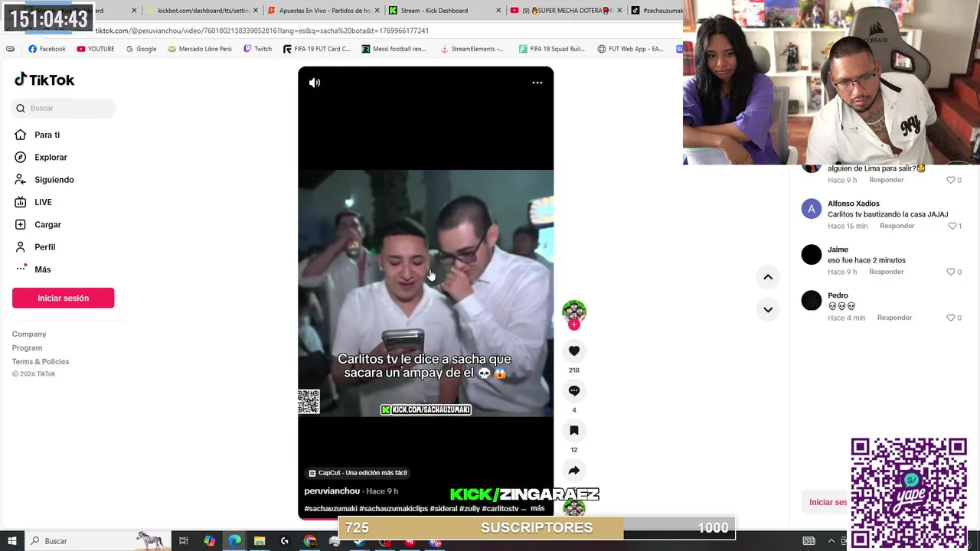Open the StreamElements bookmark
The width and height of the screenshot is (980, 551).
click(x=472, y=49)
